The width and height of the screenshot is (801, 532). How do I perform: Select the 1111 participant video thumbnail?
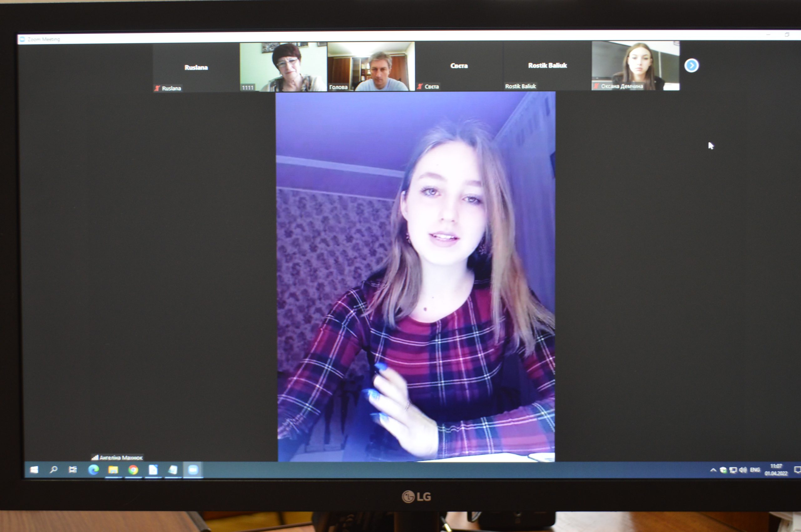click(x=283, y=67)
